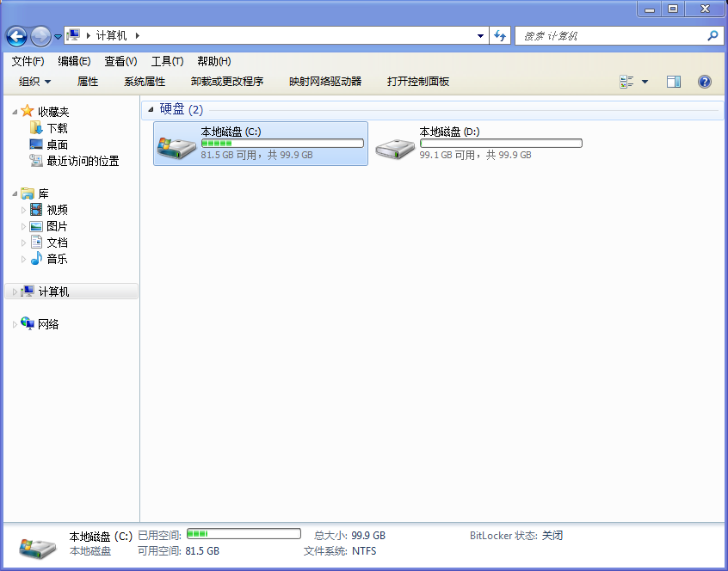
Task: Click the refresh button beside address bar
Action: tap(500, 36)
